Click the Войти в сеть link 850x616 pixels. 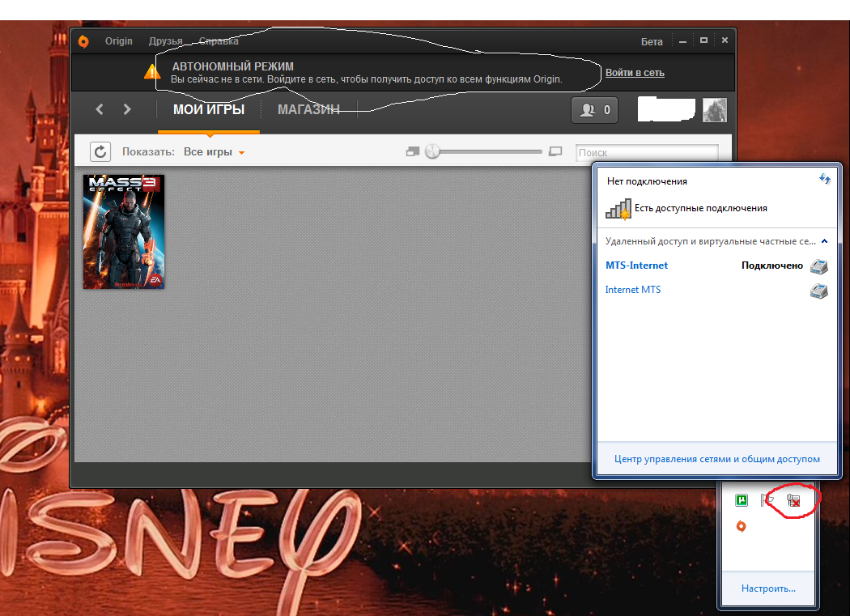635,73
